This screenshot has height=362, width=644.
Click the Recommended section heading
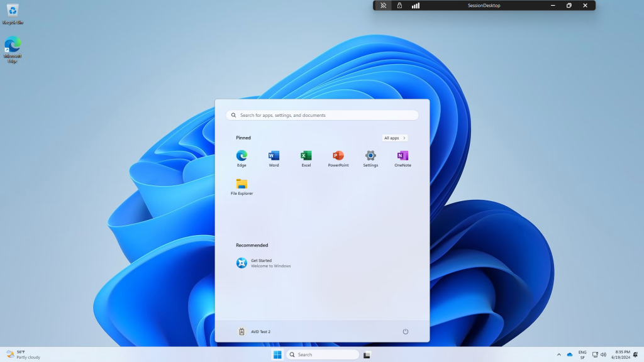[252, 245]
